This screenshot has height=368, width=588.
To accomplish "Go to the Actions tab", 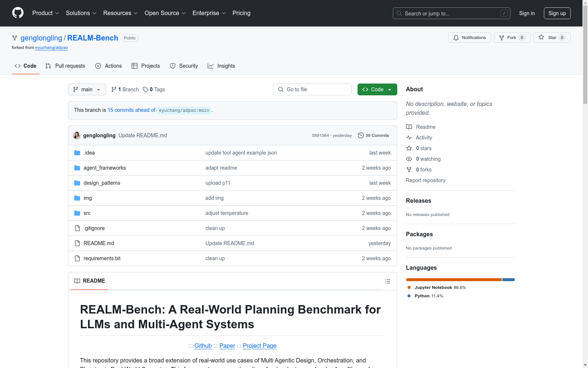I will click(108, 66).
